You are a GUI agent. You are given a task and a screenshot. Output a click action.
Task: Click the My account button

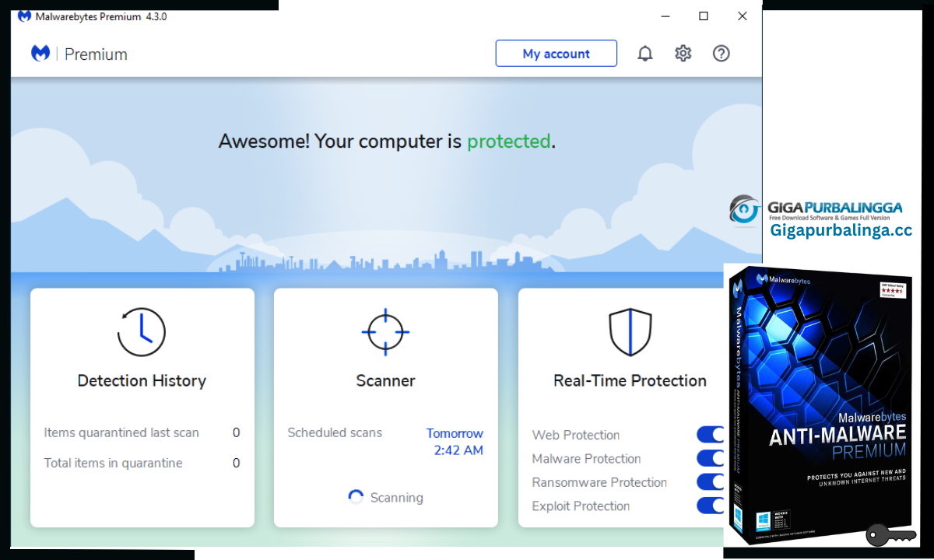pos(557,54)
